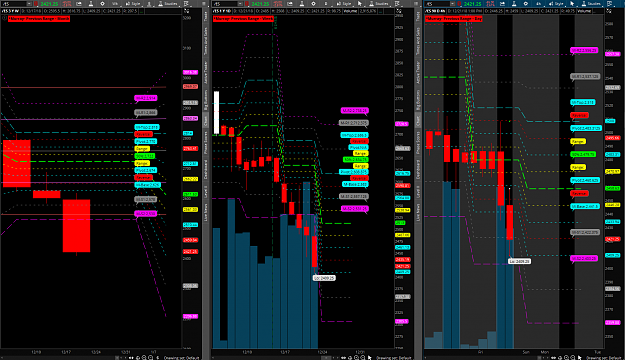Open Trade sidebar tab beside left chart

click(x=206, y=16)
